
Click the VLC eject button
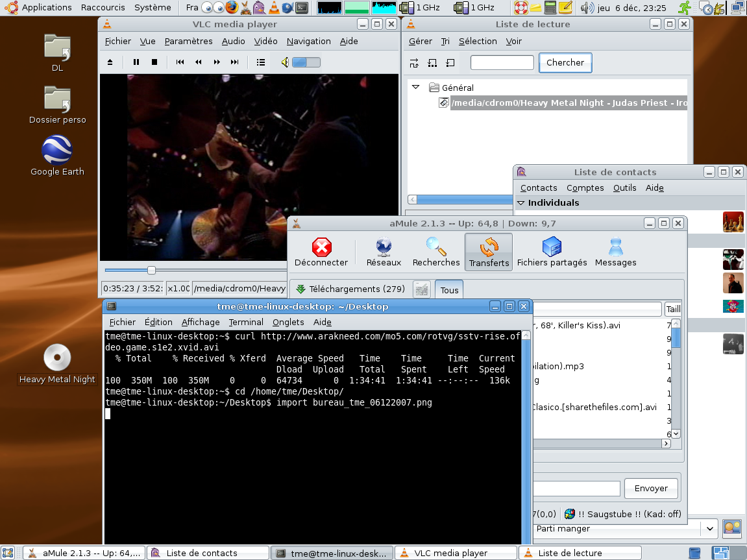click(110, 62)
